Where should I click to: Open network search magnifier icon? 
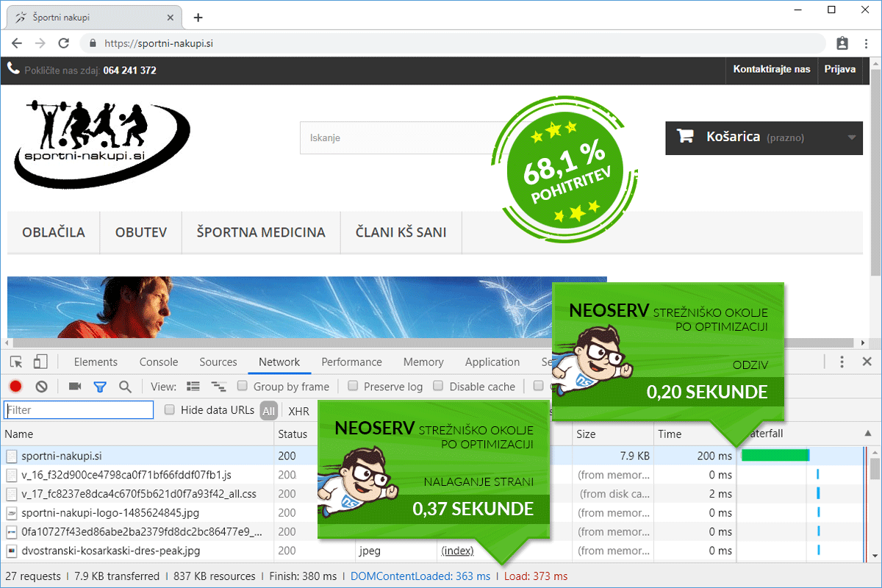(x=125, y=387)
